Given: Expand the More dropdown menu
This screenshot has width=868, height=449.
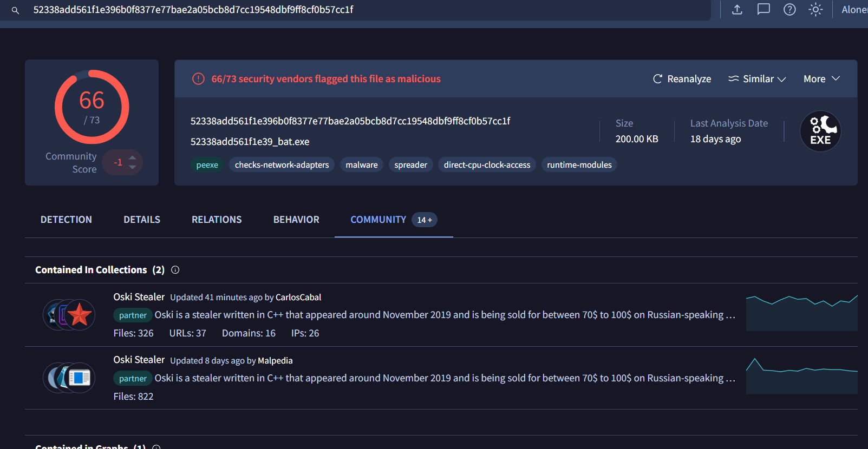Looking at the screenshot, I should 821,79.
